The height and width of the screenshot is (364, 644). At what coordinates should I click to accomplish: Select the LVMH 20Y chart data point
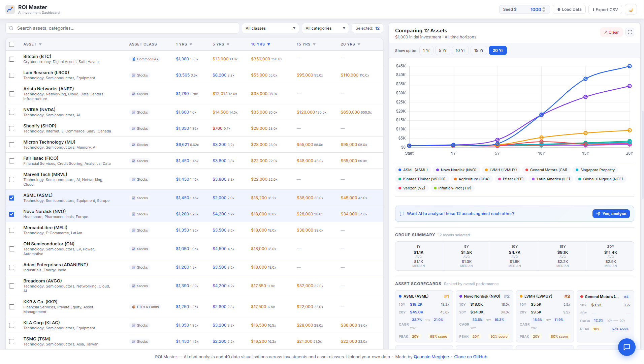(x=630, y=130)
